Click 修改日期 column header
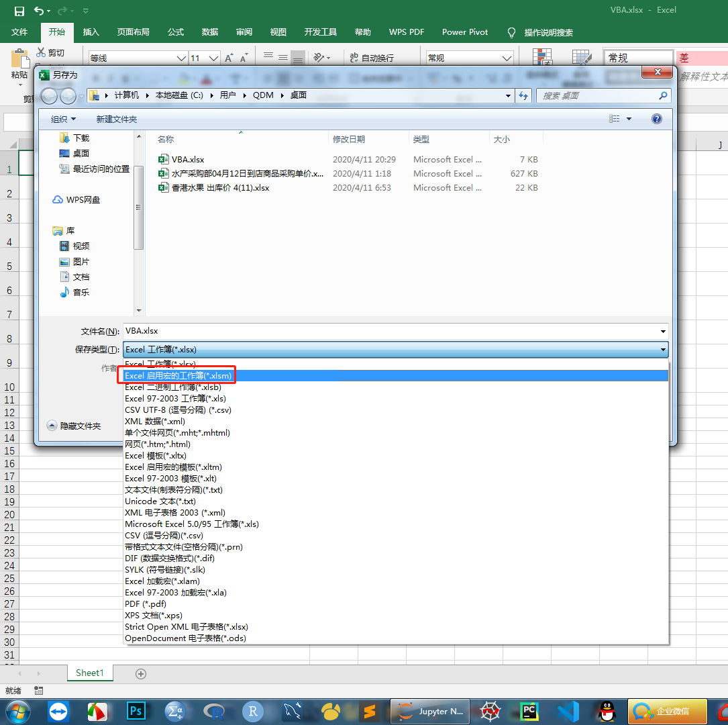 pyautogui.click(x=349, y=140)
